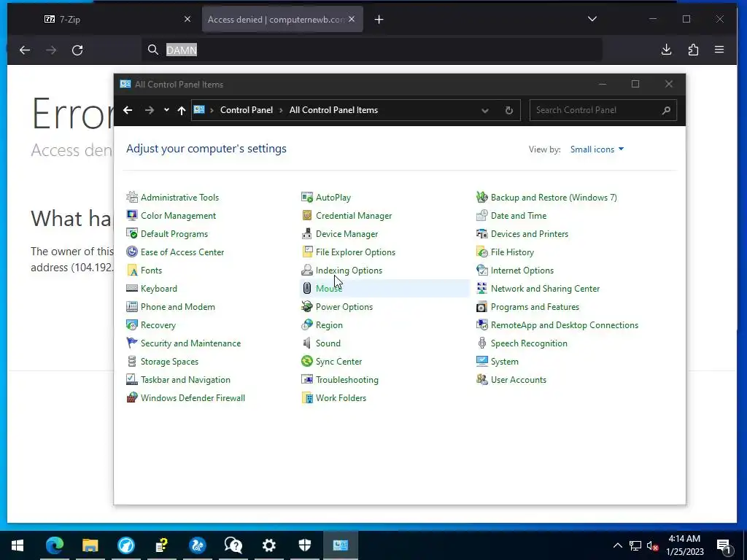Open a new browser tab
Screen dimensions: 747x560
click(x=379, y=20)
